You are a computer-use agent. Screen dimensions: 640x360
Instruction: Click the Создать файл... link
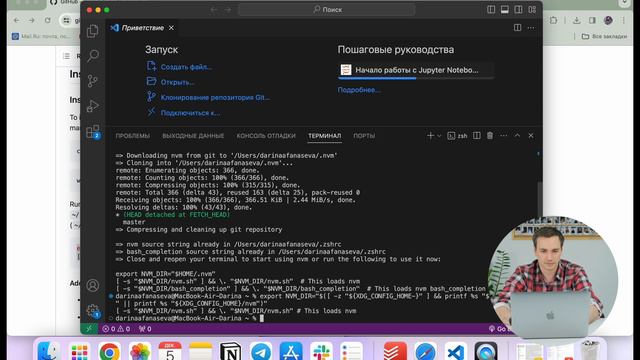coord(186,67)
